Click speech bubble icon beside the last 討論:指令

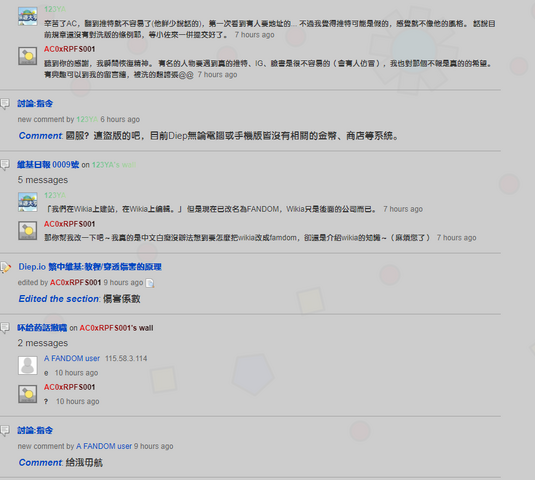(x=5, y=431)
